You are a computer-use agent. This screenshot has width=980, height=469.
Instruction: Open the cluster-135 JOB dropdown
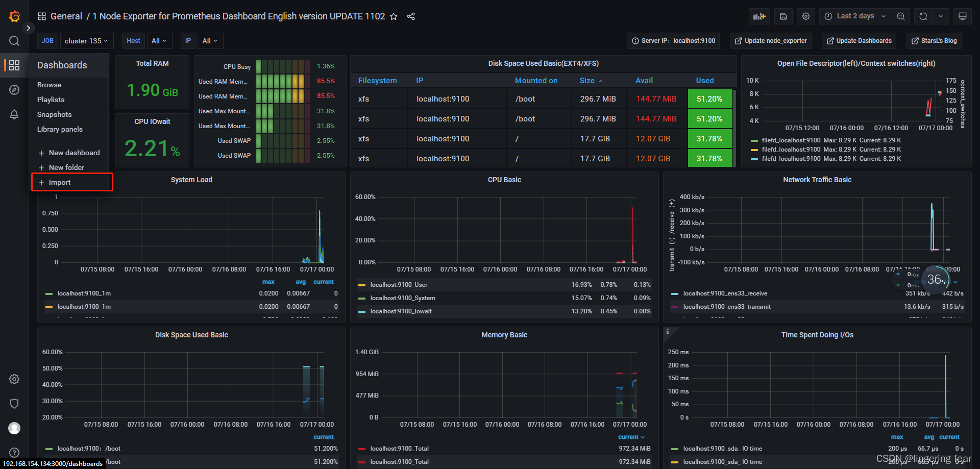[x=86, y=41]
